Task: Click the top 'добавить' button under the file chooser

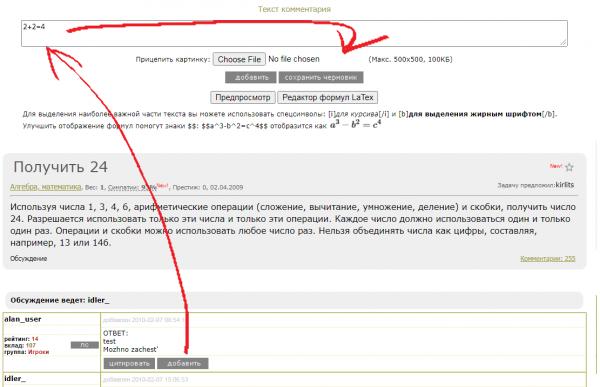Action: pyautogui.click(x=251, y=77)
